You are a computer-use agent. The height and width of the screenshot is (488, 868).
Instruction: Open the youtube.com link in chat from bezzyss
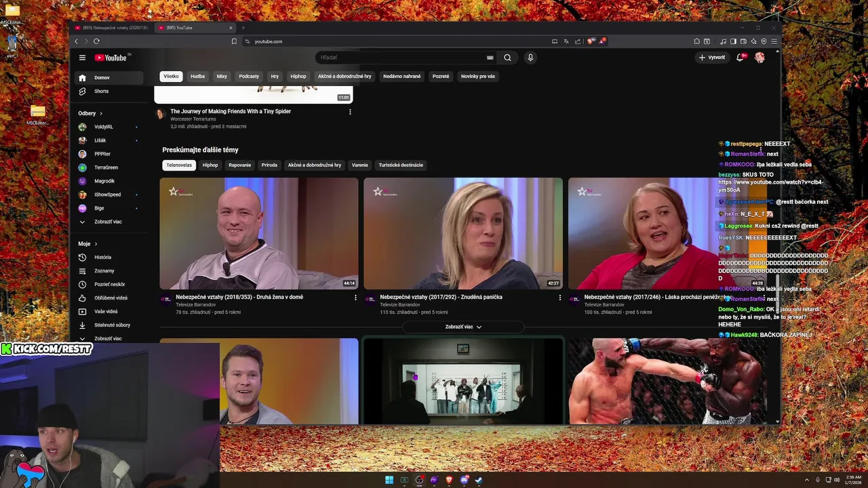click(x=770, y=186)
